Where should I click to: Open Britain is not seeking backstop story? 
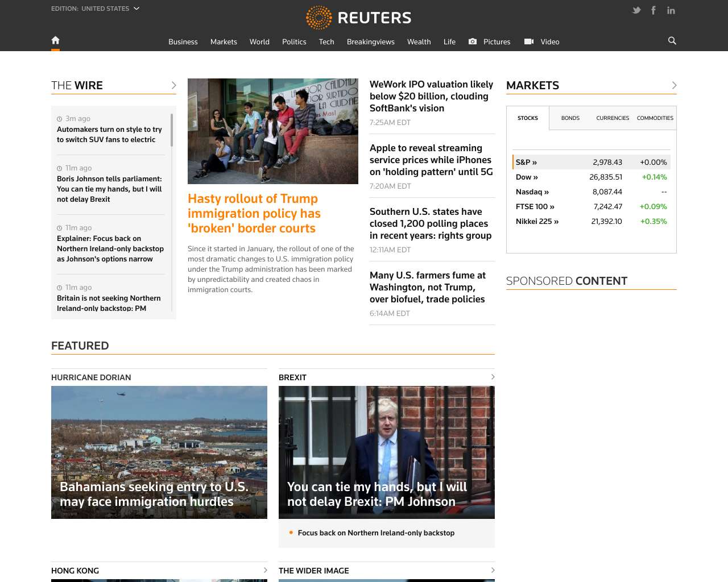pyautogui.click(x=109, y=303)
